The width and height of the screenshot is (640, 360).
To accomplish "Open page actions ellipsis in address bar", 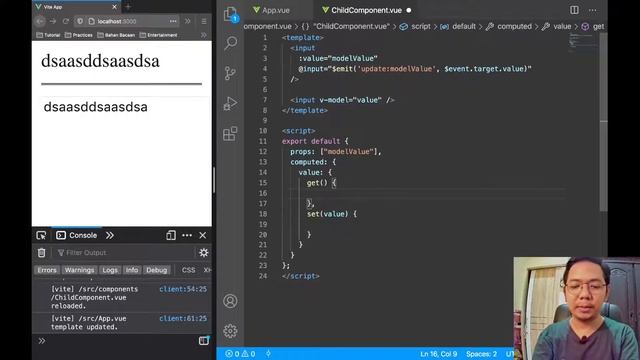I will click(x=173, y=21).
